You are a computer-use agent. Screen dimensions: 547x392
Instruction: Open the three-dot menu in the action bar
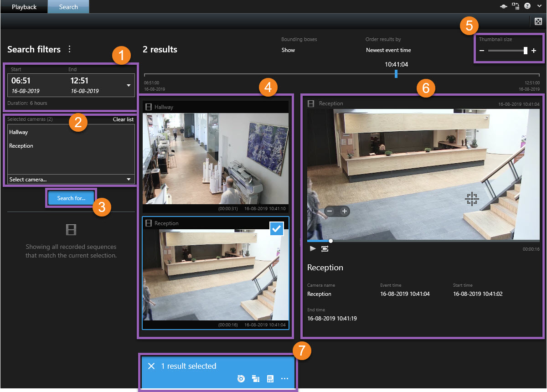pos(285,379)
